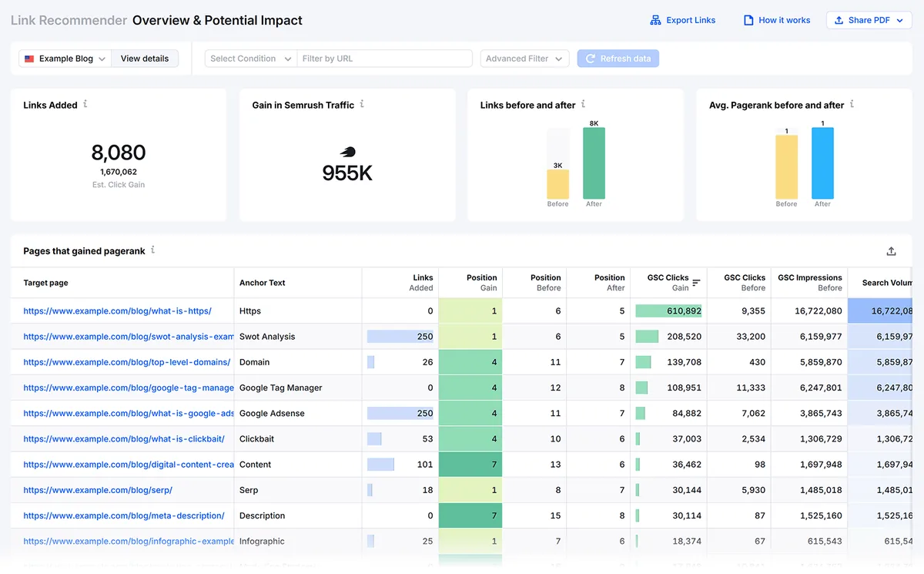
Task: Sort by GSC Clicks Before column header
Action: tap(745, 283)
